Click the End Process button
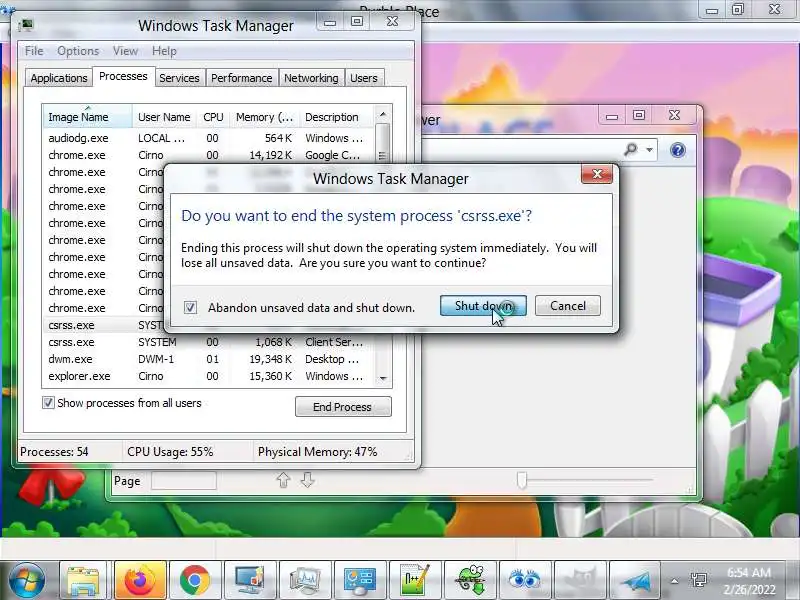This screenshot has width=800, height=600. pos(343,407)
